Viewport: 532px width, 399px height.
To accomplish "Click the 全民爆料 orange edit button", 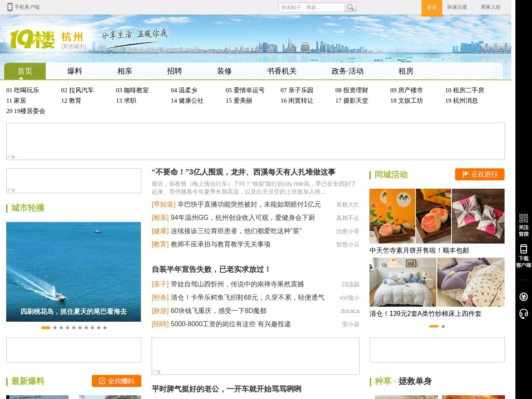I will [x=116, y=381].
